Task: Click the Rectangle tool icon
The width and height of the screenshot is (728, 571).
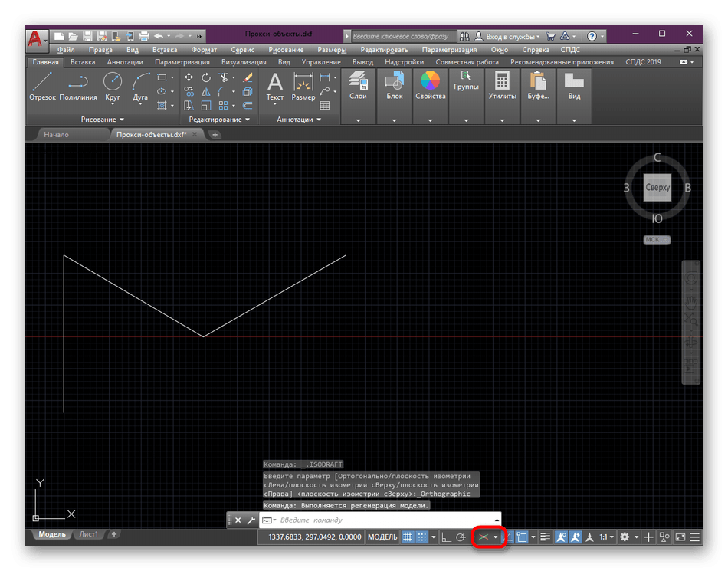Action: point(162,77)
